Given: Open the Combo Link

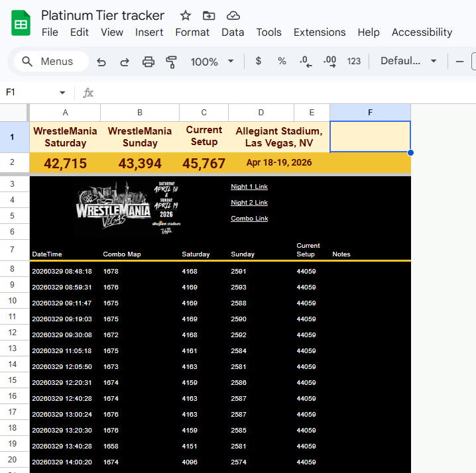Looking at the screenshot, I should click(249, 218).
